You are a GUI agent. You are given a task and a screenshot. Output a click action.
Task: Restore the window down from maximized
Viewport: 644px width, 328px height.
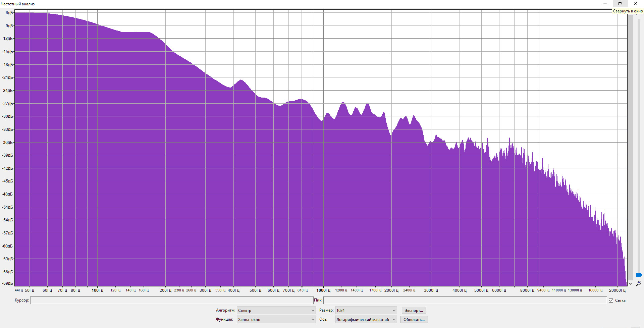(x=620, y=3)
